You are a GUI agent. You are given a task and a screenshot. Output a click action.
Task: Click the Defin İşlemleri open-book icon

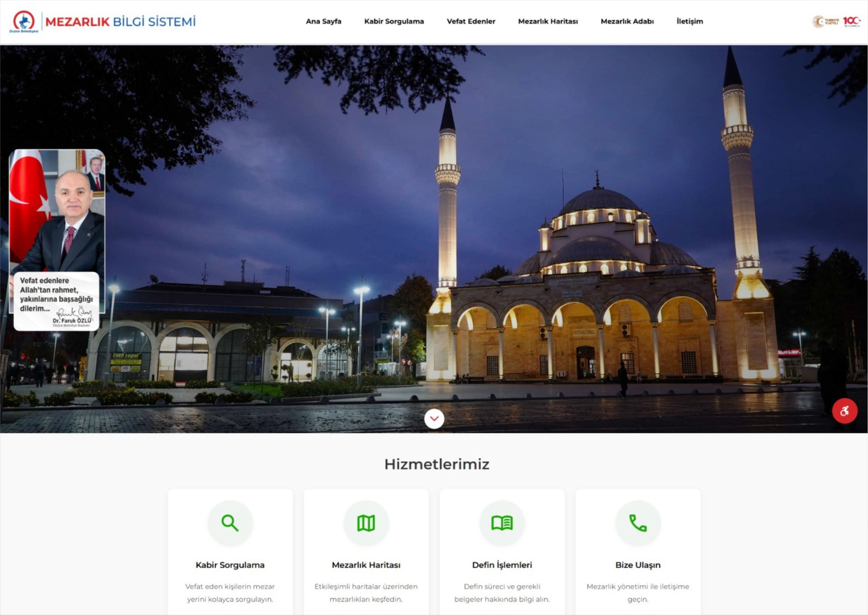(502, 523)
